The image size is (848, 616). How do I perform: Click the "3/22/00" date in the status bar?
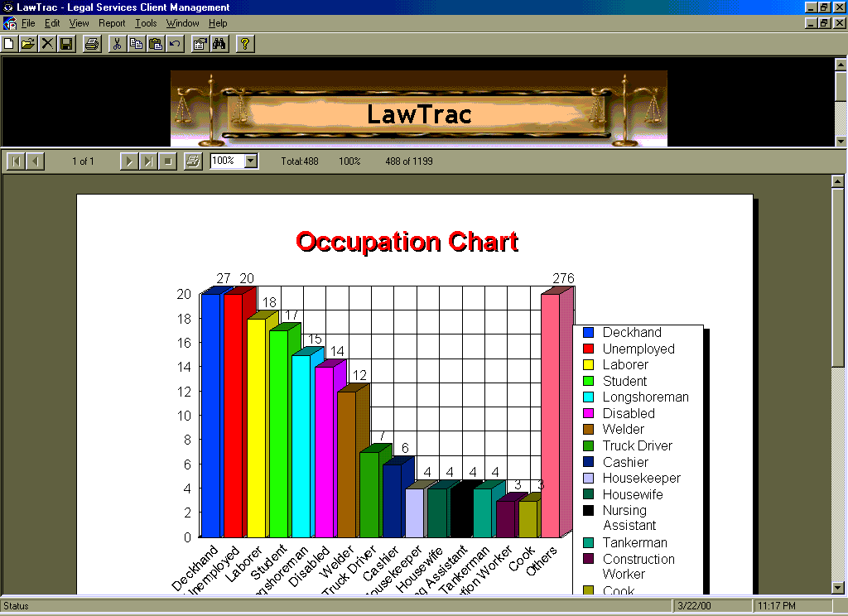[695, 606]
